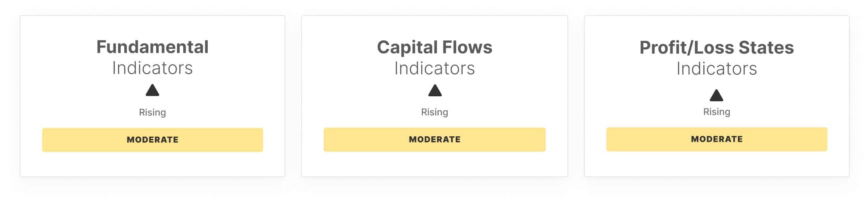Image resolution: width=868 pixels, height=200 pixels.
Task: Click the rising triangle icon under Fundamental Indicators
Action: click(153, 90)
